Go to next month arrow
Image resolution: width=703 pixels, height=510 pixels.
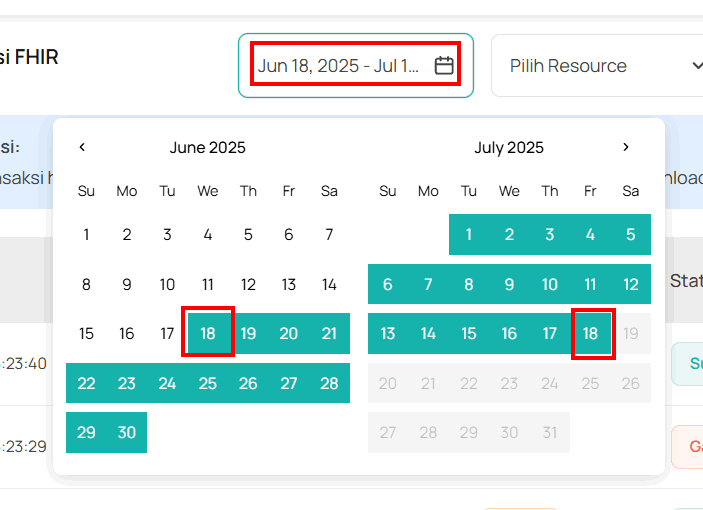point(626,147)
